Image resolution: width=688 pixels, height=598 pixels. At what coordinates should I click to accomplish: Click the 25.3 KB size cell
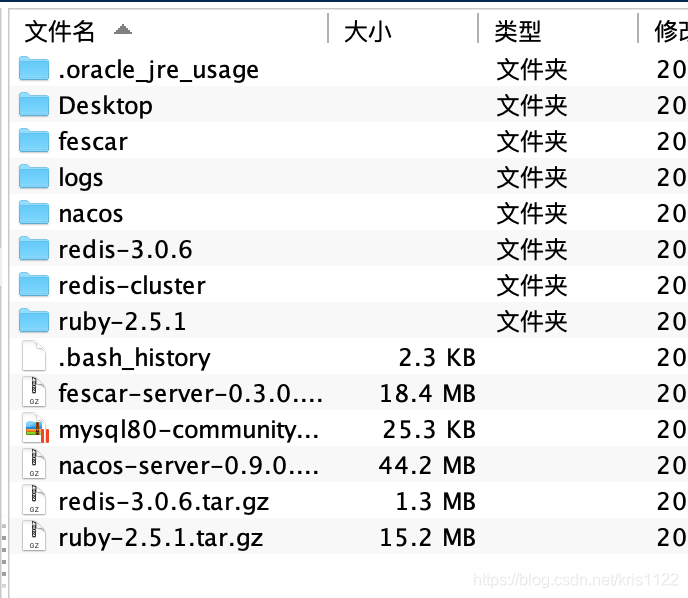pos(429,429)
